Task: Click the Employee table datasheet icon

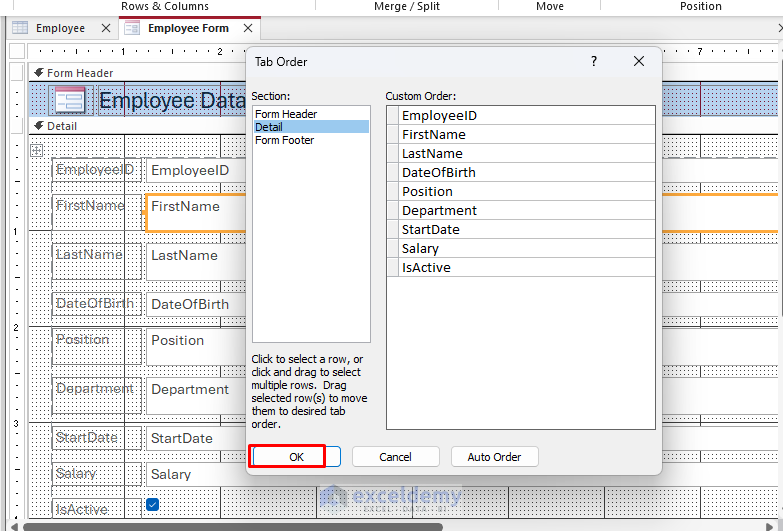Action: 20,27
